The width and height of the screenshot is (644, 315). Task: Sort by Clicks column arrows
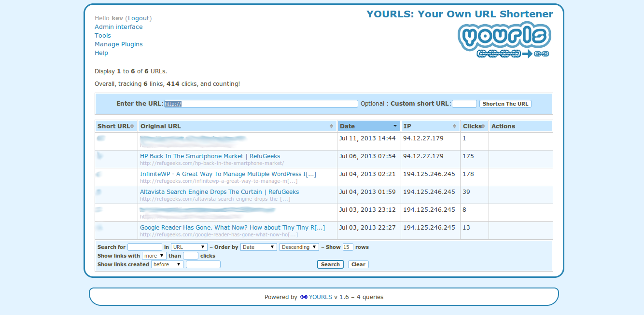click(x=483, y=126)
